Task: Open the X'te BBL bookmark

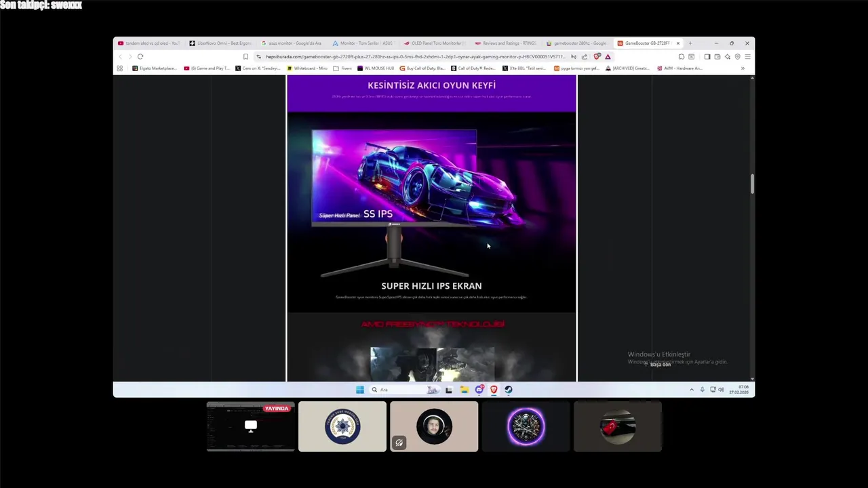Action: click(524, 68)
